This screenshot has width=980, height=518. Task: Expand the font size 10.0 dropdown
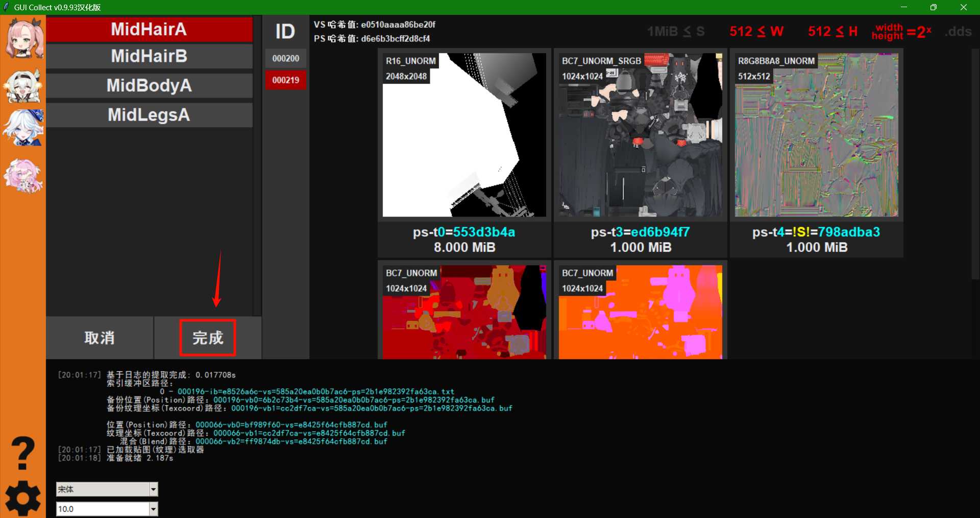pyautogui.click(x=153, y=509)
